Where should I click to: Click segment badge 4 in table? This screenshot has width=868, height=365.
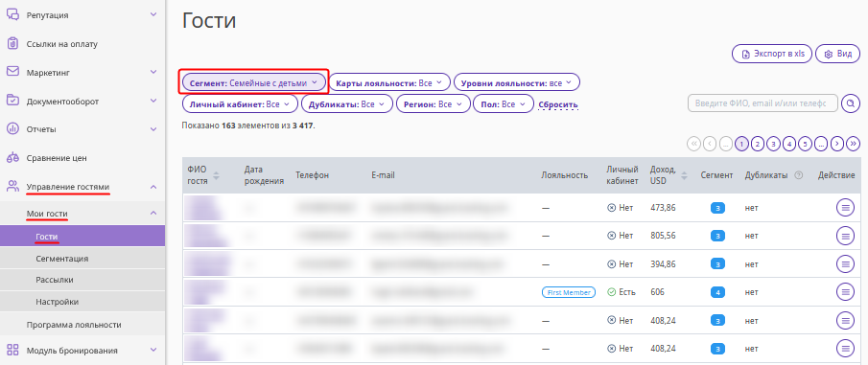(717, 292)
